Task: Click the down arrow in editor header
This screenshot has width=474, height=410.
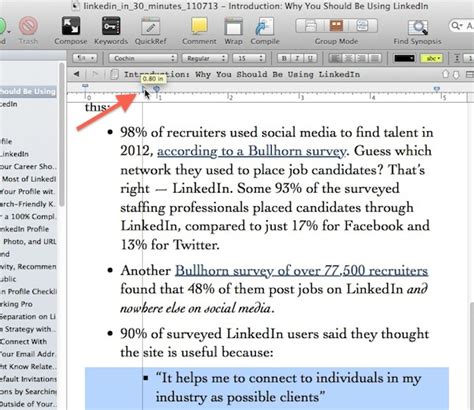Action: point(456,74)
